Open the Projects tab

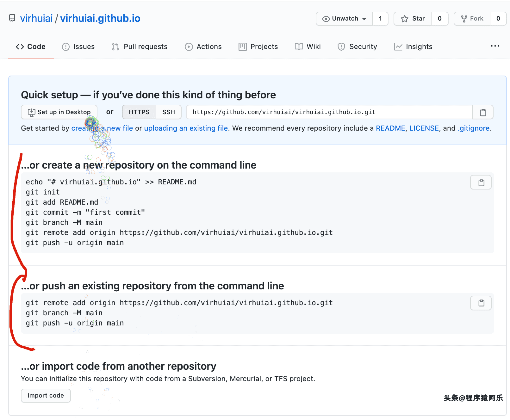258,47
